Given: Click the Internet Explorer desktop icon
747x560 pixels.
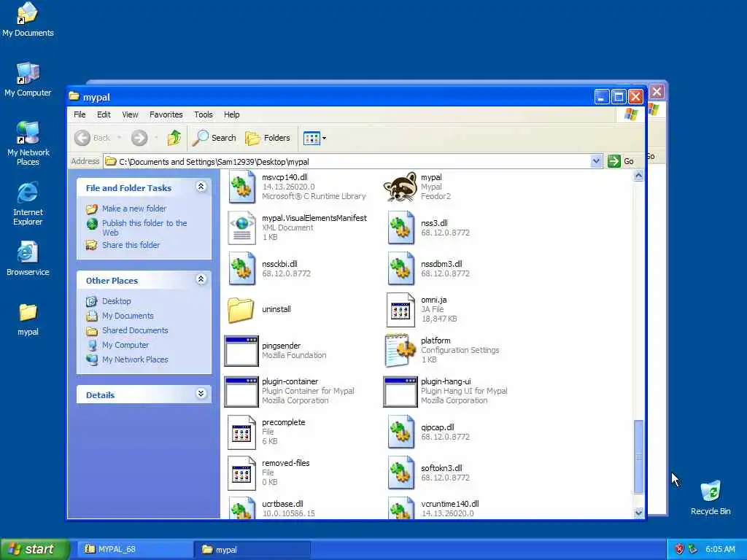Looking at the screenshot, I should pos(28,203).
